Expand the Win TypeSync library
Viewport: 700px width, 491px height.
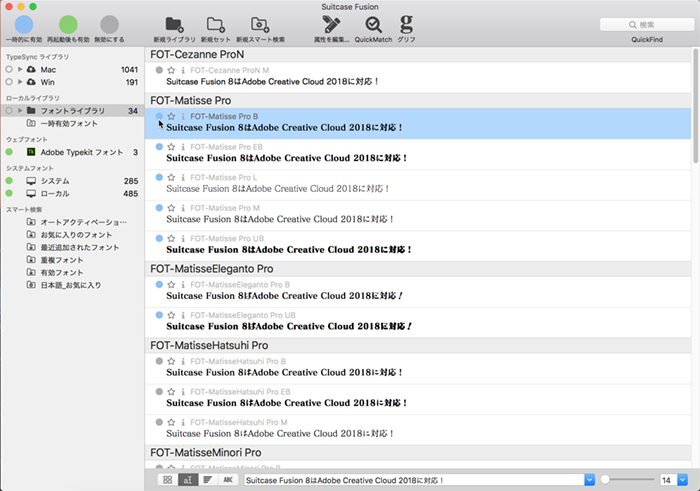coord(20,82)
